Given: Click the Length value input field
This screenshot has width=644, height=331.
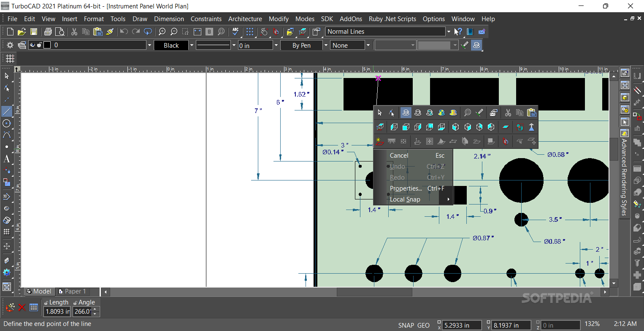Looking at the screenshot, I should 57,312.
